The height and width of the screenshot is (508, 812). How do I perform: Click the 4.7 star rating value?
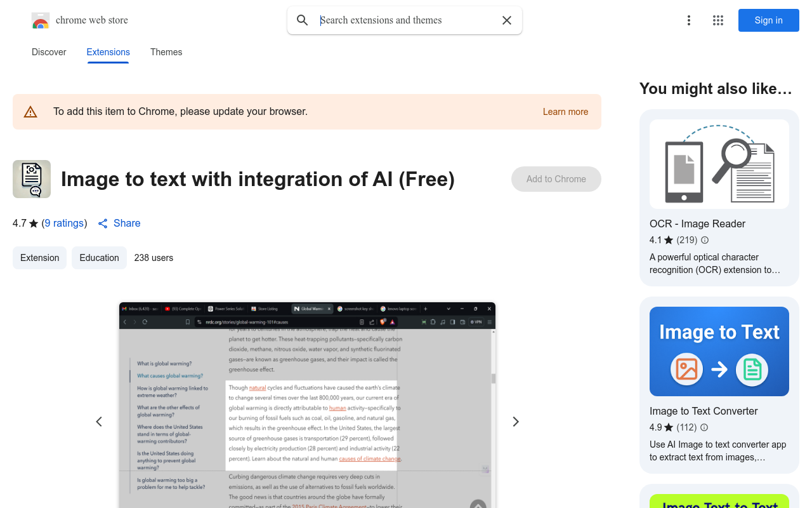click(20, 224)
